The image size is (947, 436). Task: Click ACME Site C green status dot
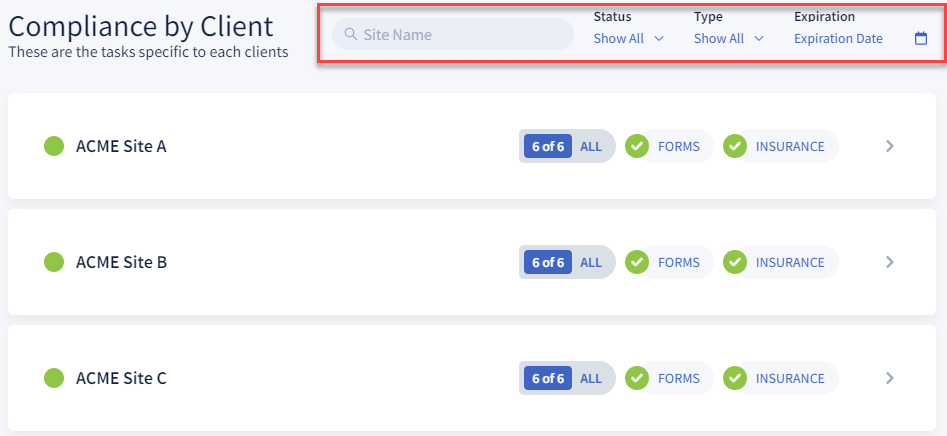click(54, 378)
